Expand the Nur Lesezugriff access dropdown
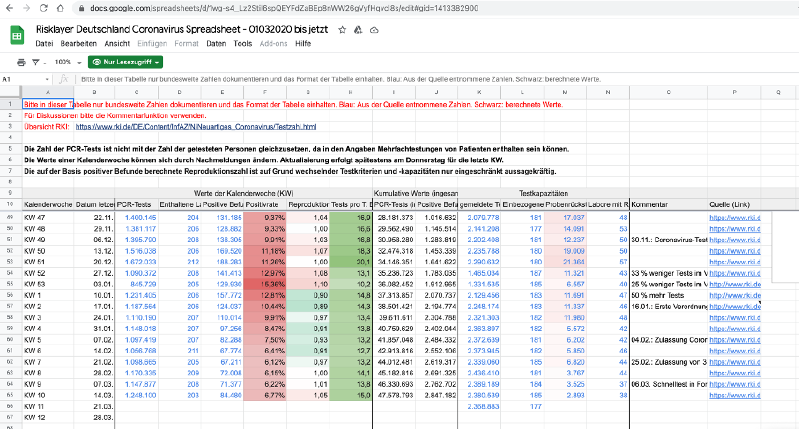Image resolution: width=800 pixels, height=430 pixels. [126, 62]
